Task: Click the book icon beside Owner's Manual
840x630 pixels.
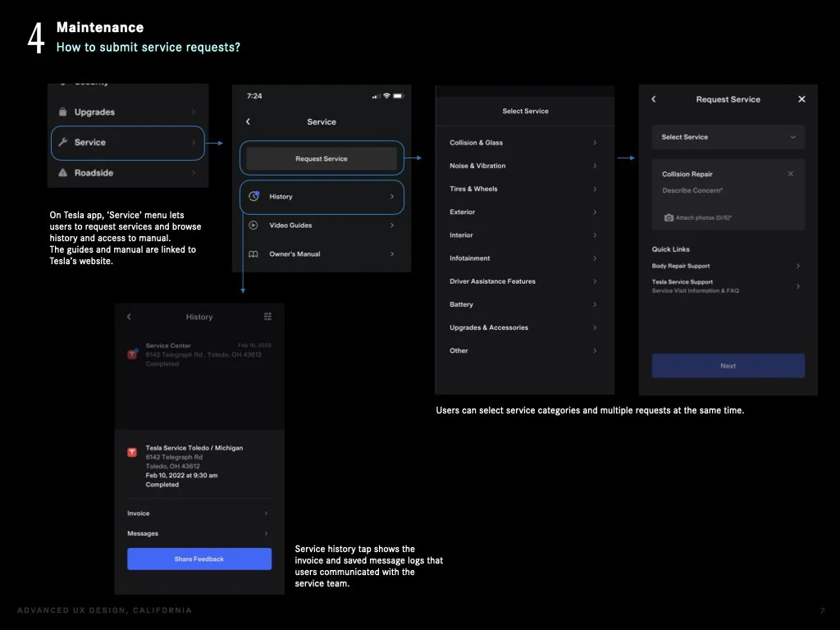Action: (253, 254)
